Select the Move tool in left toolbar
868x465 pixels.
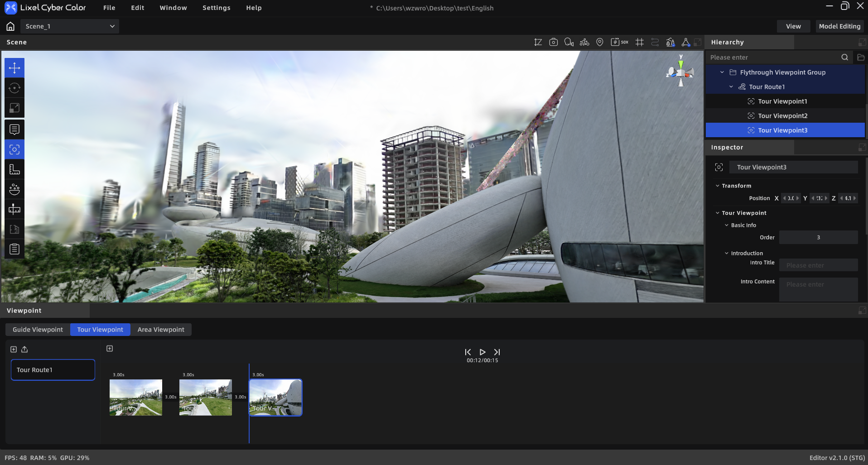[14, 68]
